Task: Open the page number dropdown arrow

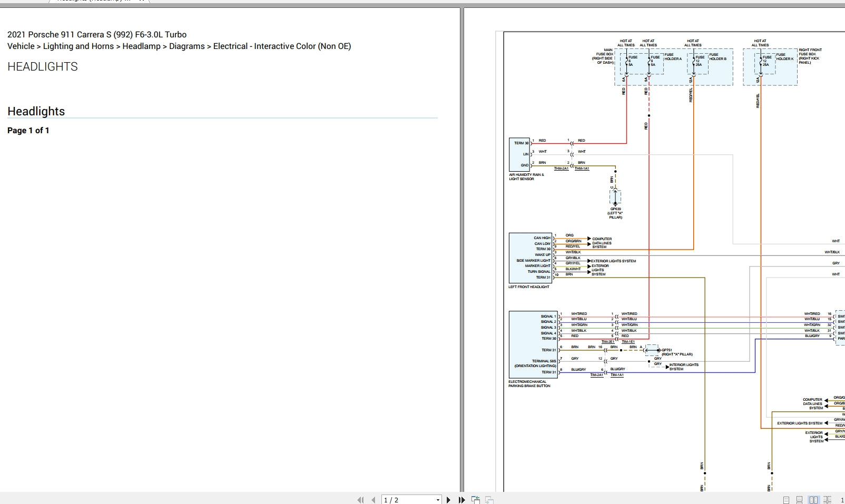Action: point(438,500)
